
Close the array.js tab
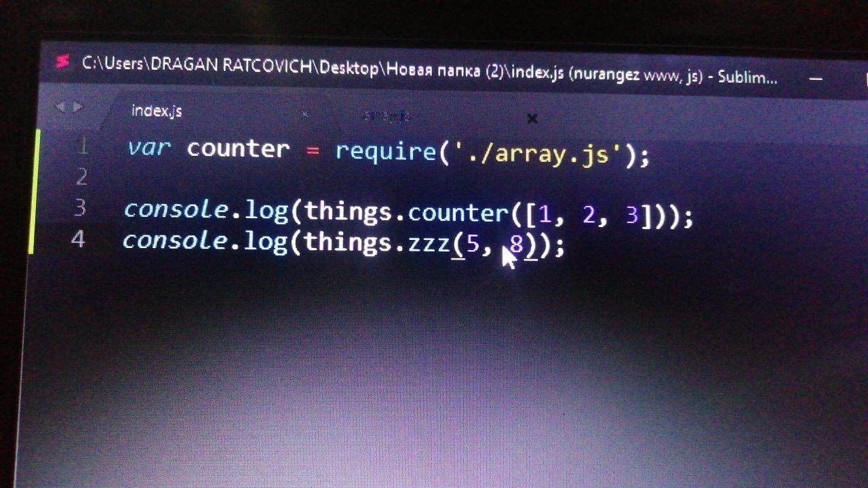(532, 119)
